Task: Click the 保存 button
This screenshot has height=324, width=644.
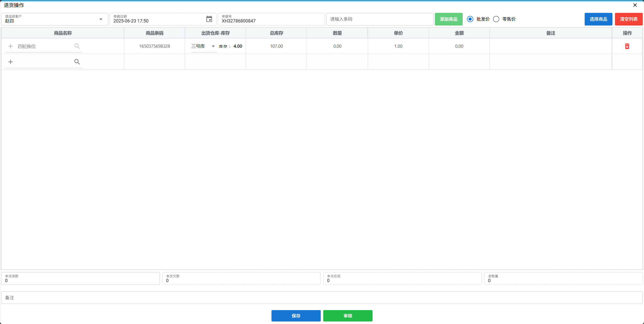Action: pos(296,316)
